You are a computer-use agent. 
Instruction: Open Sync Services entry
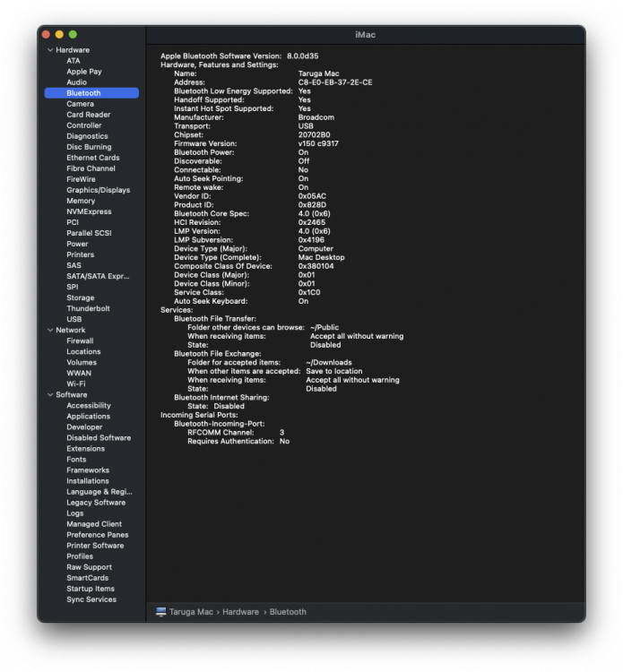91,599
